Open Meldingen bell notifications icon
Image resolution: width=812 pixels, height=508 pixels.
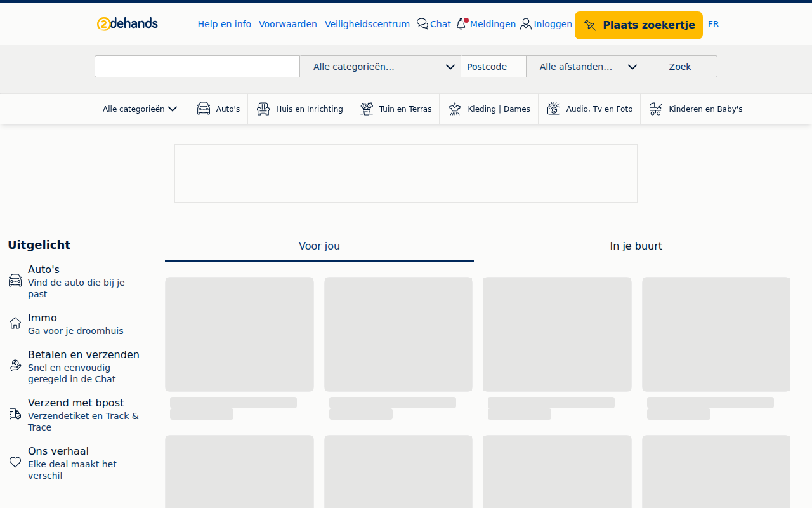click(462, 24)
